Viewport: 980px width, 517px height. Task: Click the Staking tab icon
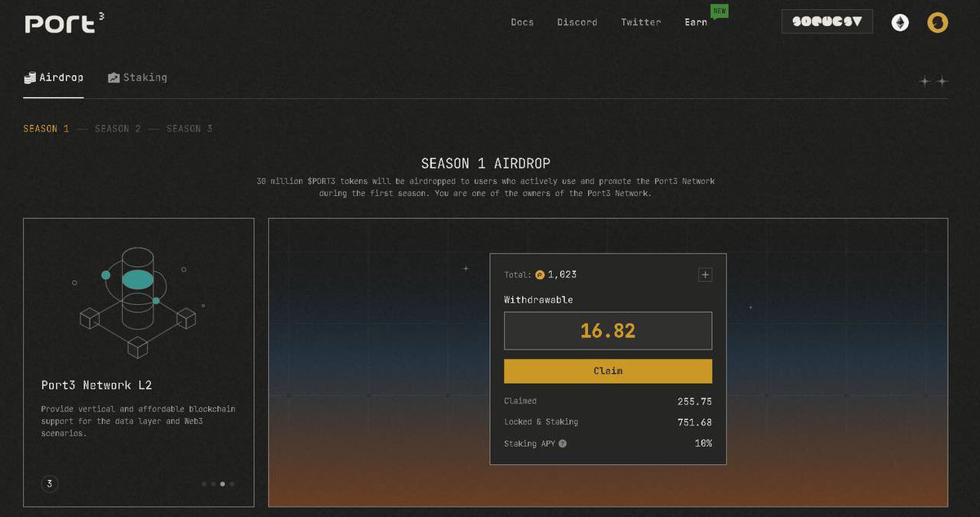click(x=114, y=78)
